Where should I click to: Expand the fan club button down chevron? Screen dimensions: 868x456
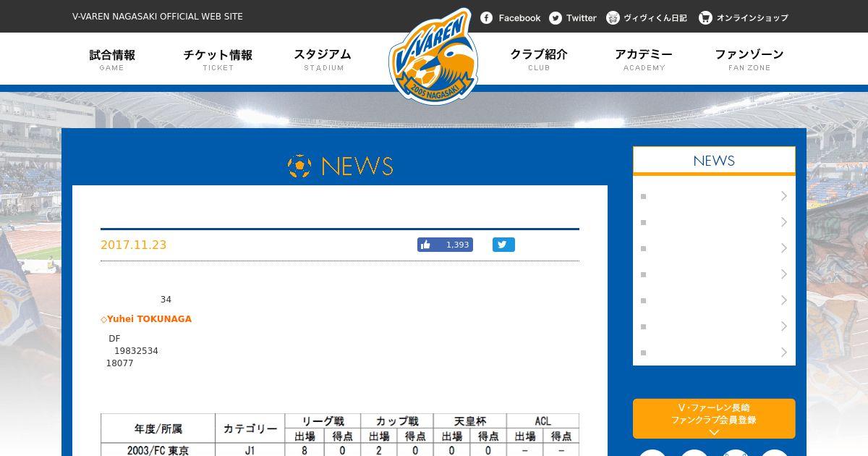pyautogui.click(x=714, y=432)
